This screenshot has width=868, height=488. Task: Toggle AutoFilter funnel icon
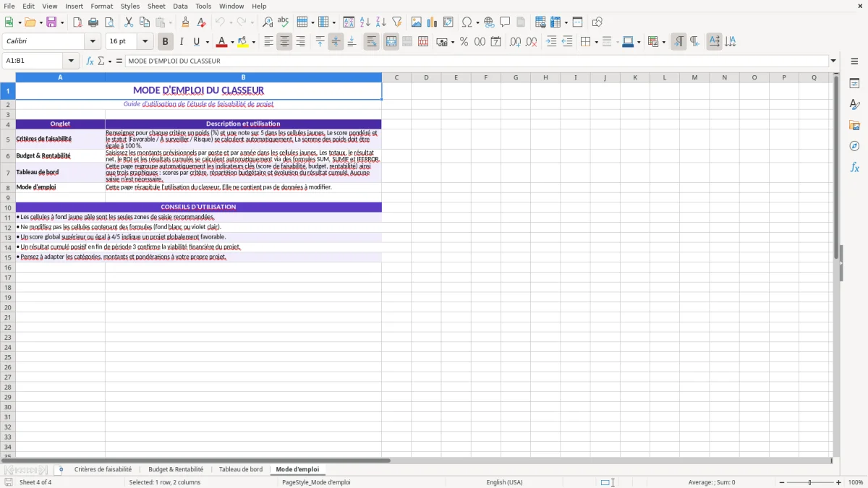pyautogui.click(x=397, y=22)
